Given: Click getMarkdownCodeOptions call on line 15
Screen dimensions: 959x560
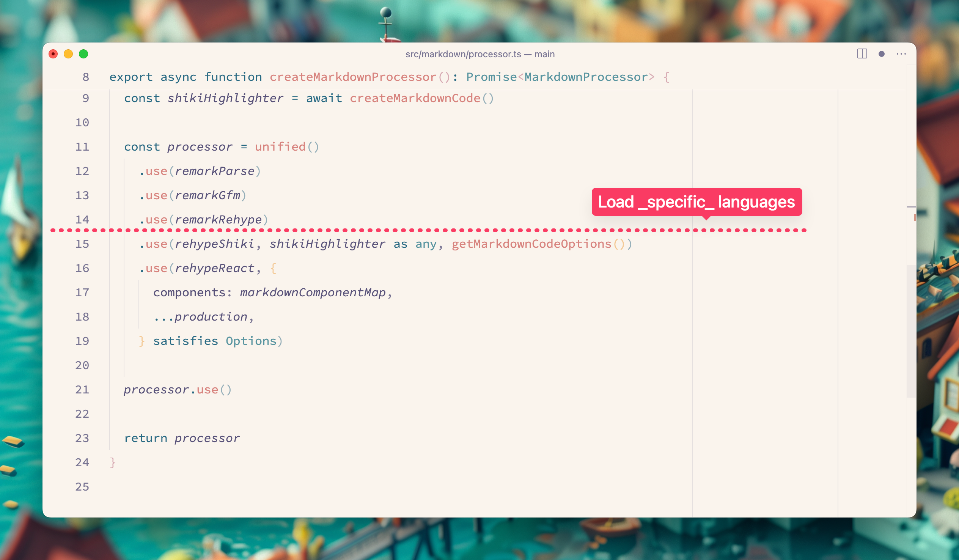Looking at the screenshot, I should point(538,244).
